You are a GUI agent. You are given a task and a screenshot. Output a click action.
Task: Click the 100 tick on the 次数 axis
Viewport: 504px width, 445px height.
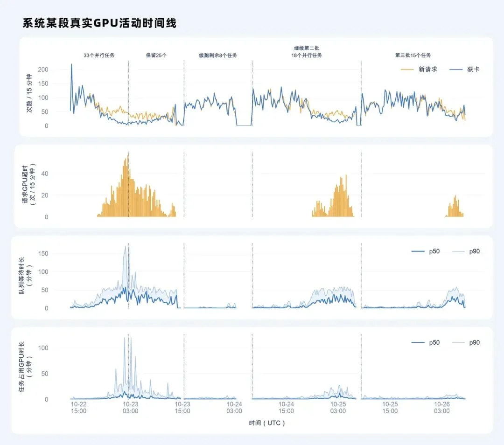click(43, 97)
